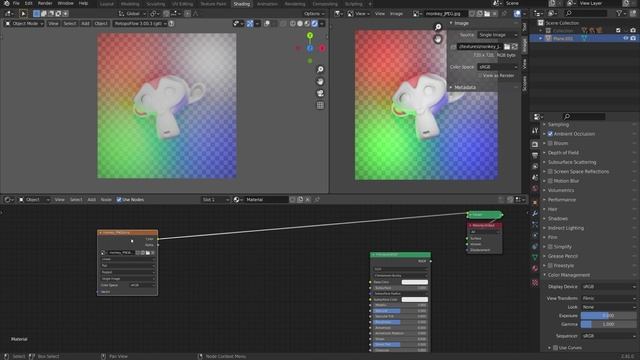Open the World properties tab icon

(x=535, y=189)
